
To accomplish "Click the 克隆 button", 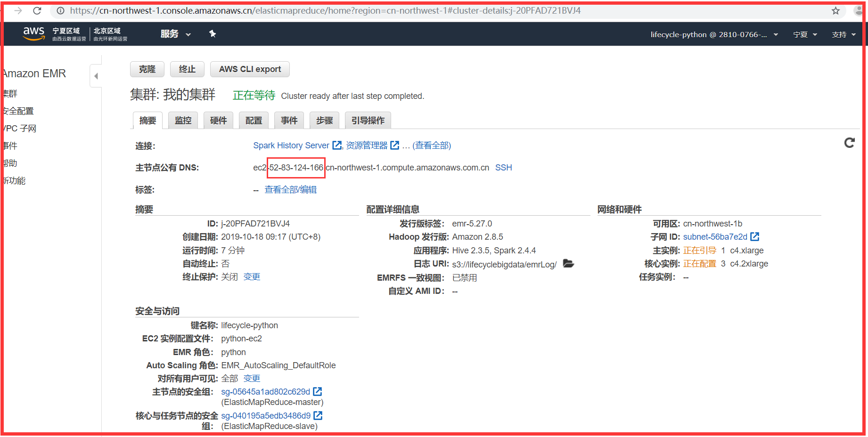I will (147, 69).
